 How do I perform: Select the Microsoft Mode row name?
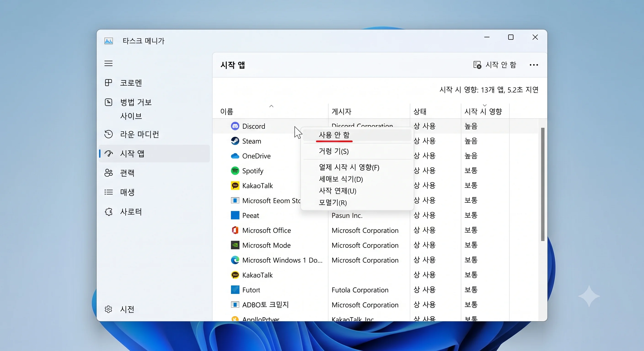click(x=266, y=245)
